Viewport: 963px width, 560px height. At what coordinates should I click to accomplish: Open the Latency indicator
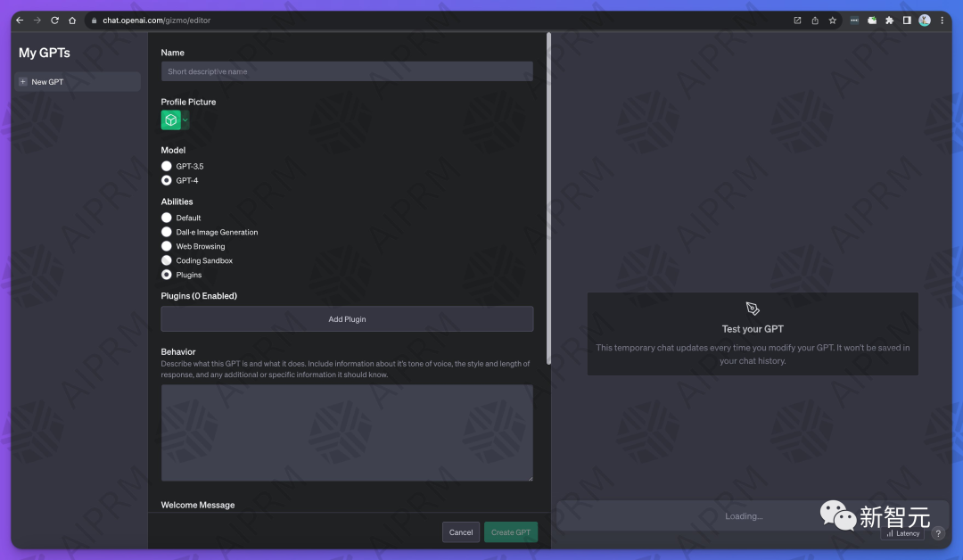[x=902, y=533]
